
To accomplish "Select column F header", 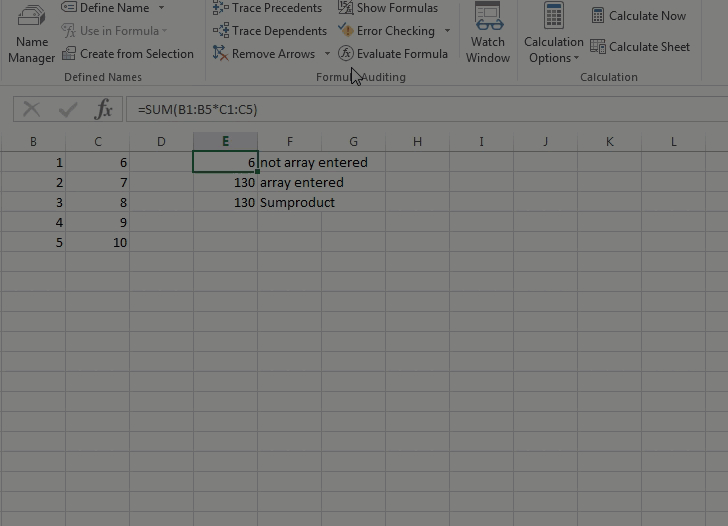I will (x=289, y=142).
